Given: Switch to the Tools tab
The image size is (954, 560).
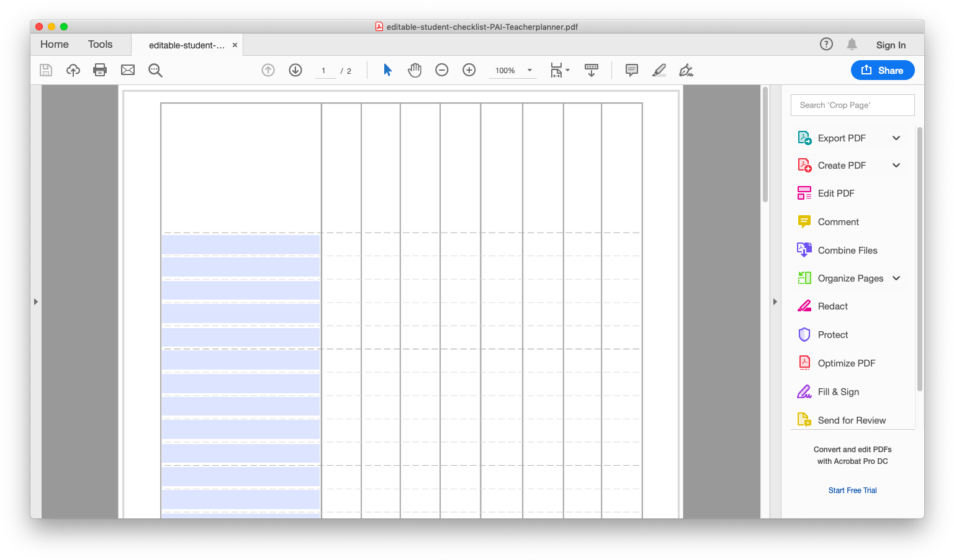Looking at the screenshot, I should click(100, 44).
